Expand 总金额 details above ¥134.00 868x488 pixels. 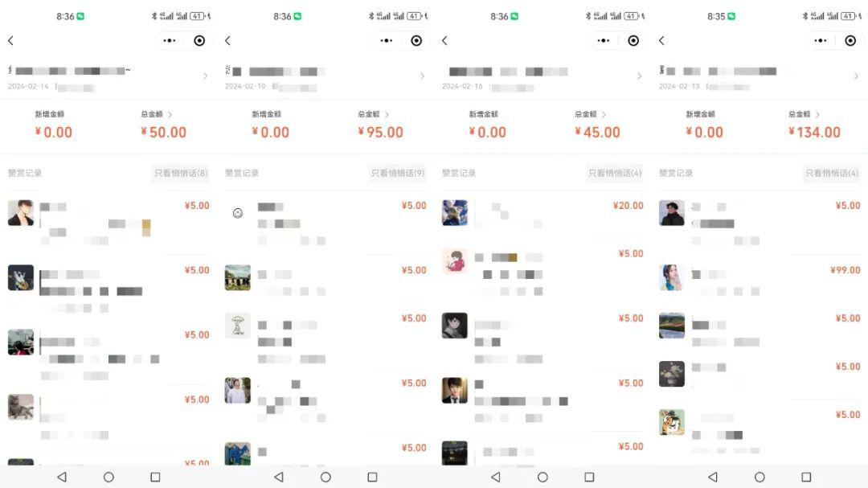[x=804, y=114]
